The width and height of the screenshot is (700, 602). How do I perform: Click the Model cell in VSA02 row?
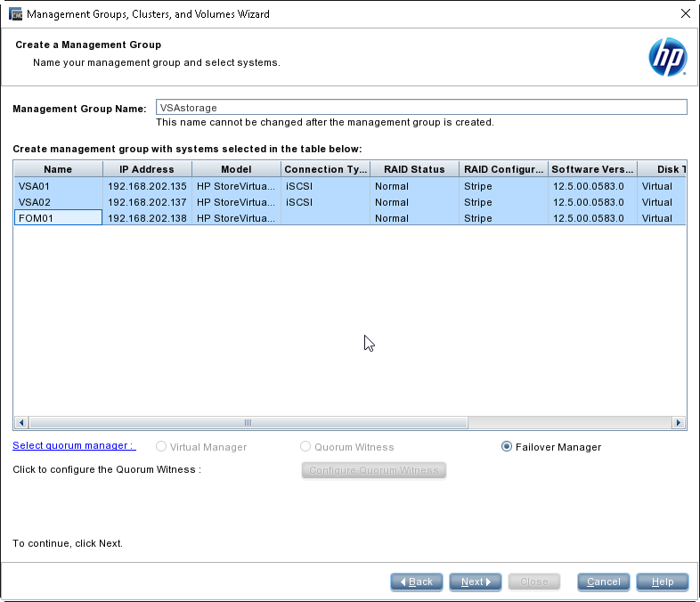pos(237,202)
